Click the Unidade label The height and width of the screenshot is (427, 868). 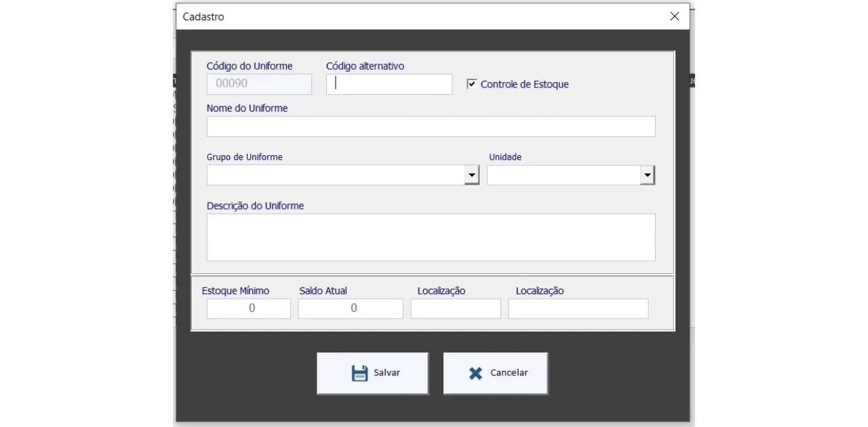coord(505,157)
